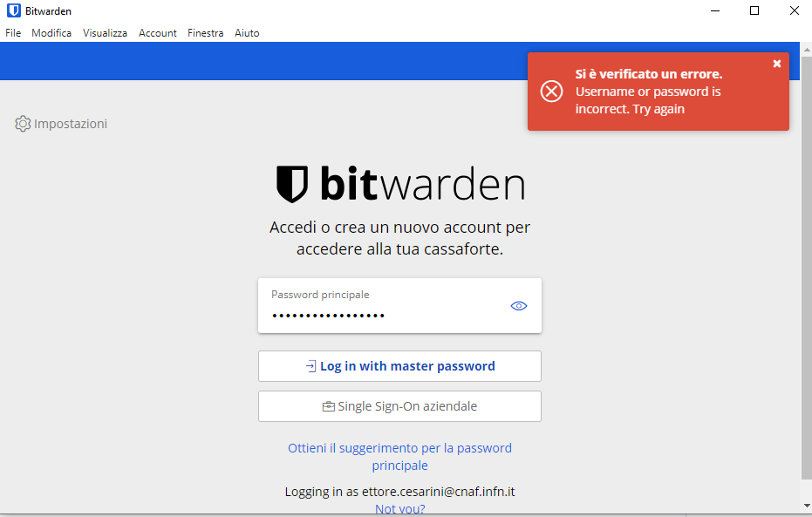Click the 'Si è verificato un errore.' text

click(x=648, y=74)
